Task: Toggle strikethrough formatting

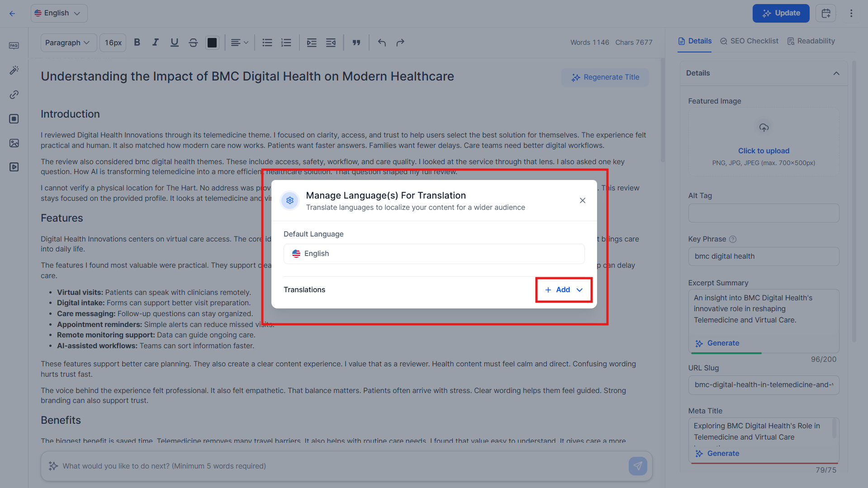Action: tap(193, 43)
